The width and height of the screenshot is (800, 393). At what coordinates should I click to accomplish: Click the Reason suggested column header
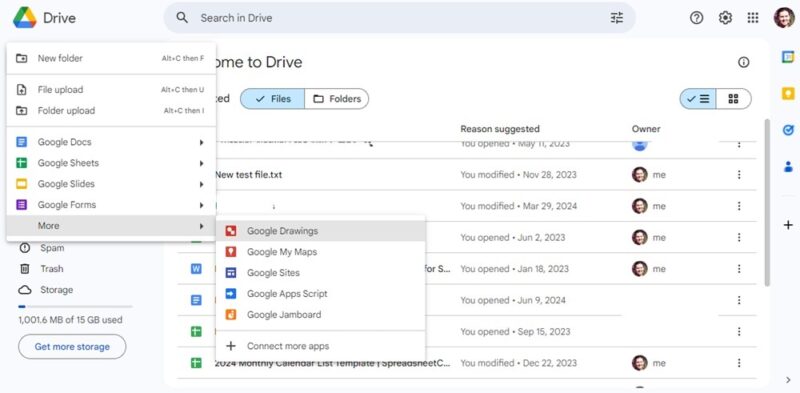pos(499,129)
